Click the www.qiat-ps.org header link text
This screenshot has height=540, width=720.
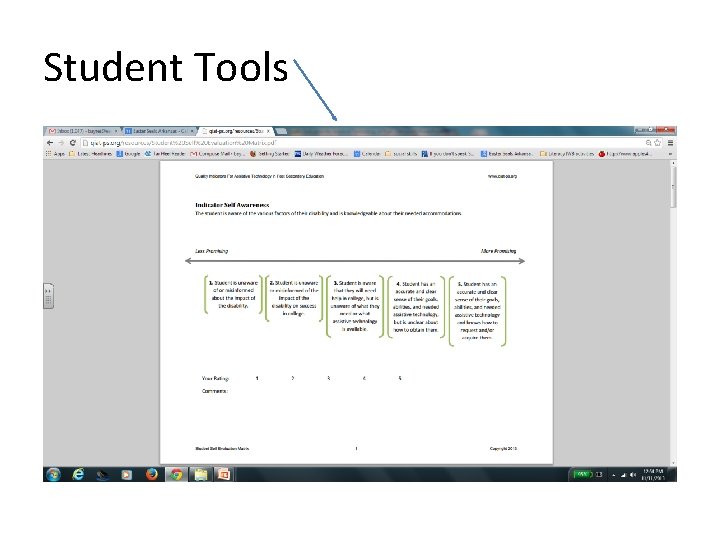tap(502, 176)
